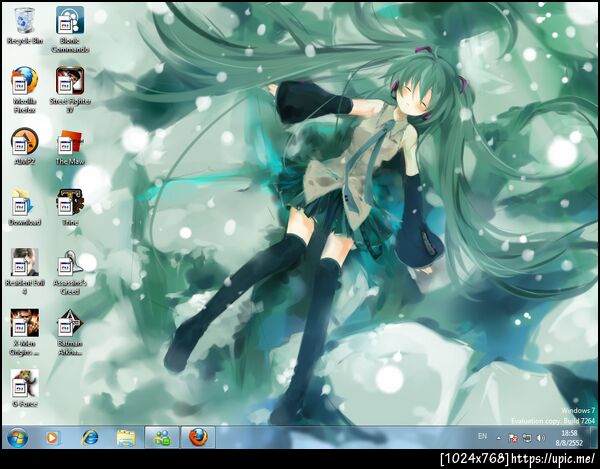Screen dimensions: 600x469
Task: Launch the Assassin's Creed shortcut
Action: click(70, 272)
